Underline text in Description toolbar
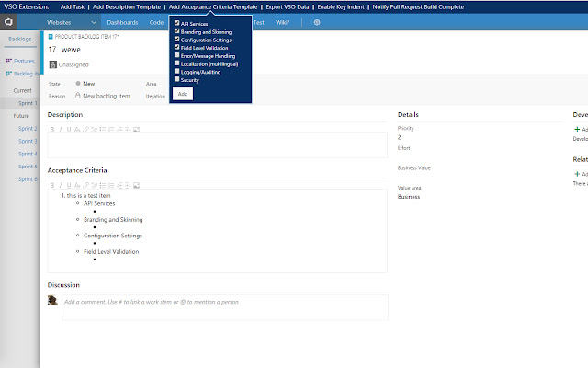 tap(69, 130)
